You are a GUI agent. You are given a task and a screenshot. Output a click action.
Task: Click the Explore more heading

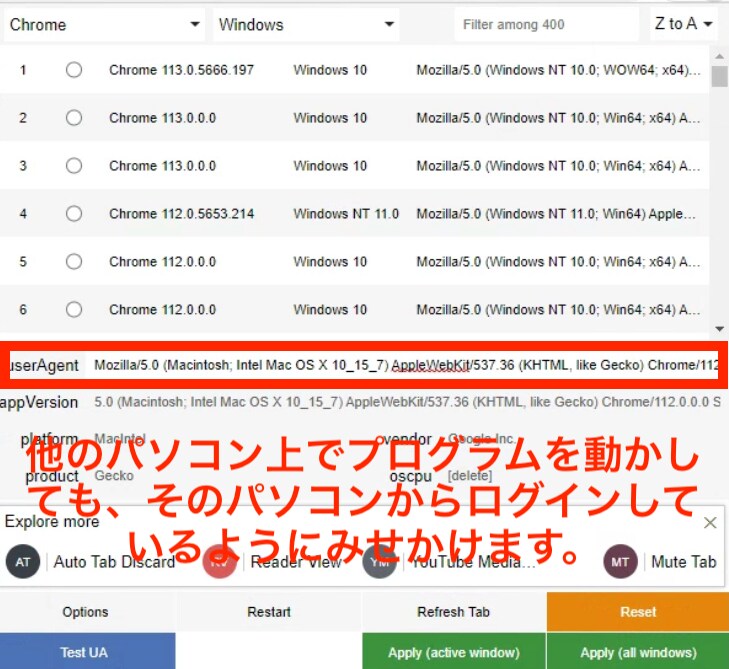[x=52, y=522]
